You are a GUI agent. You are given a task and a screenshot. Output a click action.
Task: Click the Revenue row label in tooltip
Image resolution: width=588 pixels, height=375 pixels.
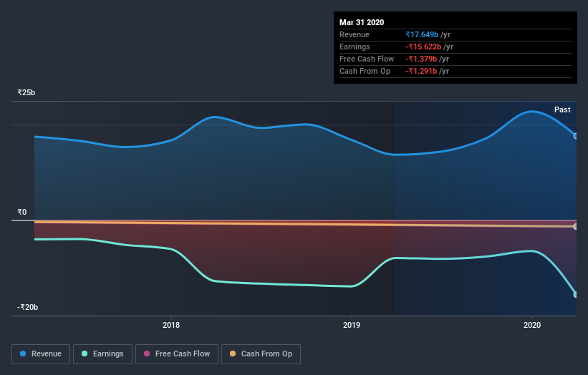pos(355,34)
